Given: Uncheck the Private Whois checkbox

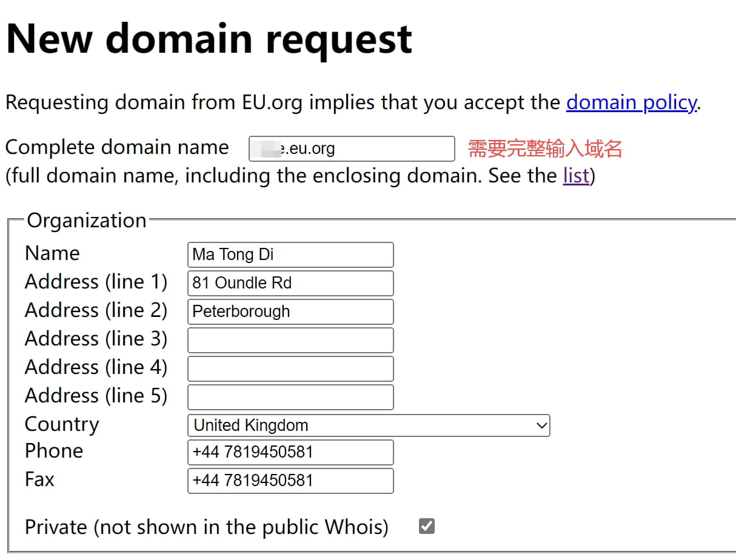Looking at the screenshot, I should click(x=427, y=526).
